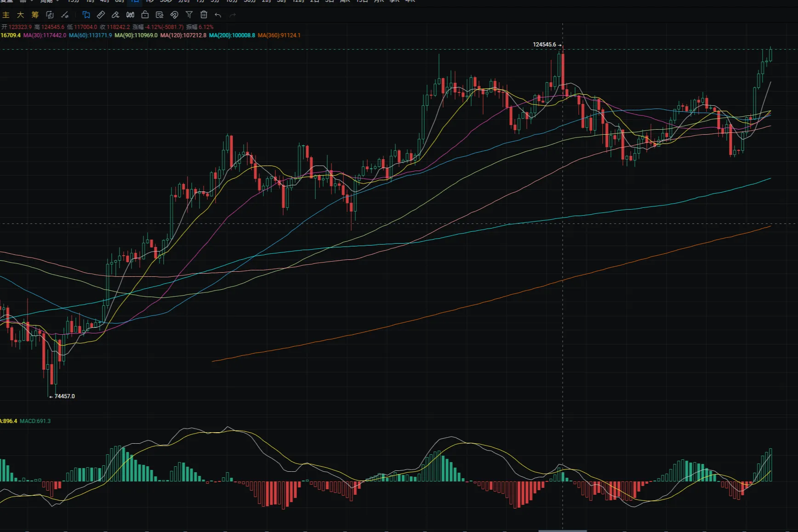798x532 pixels.
Task: Click the MACD indicator label
Action: coord(35,421)
